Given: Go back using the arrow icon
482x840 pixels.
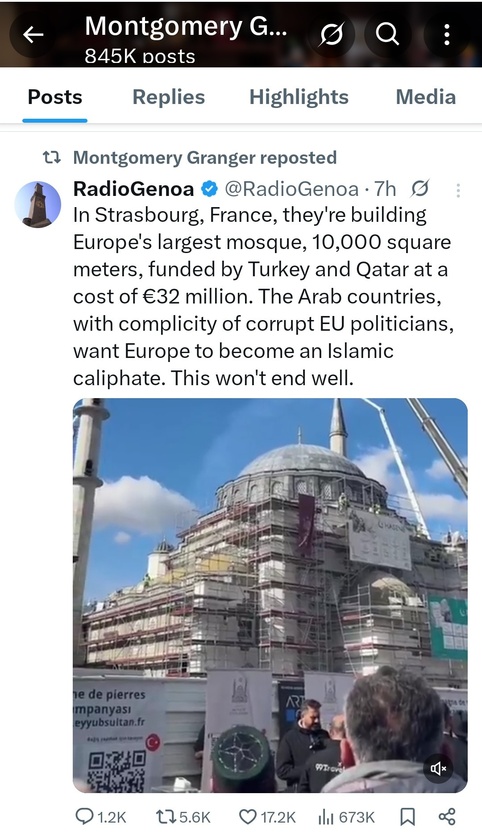Looking at the screenshot, I should click(33, 35).
